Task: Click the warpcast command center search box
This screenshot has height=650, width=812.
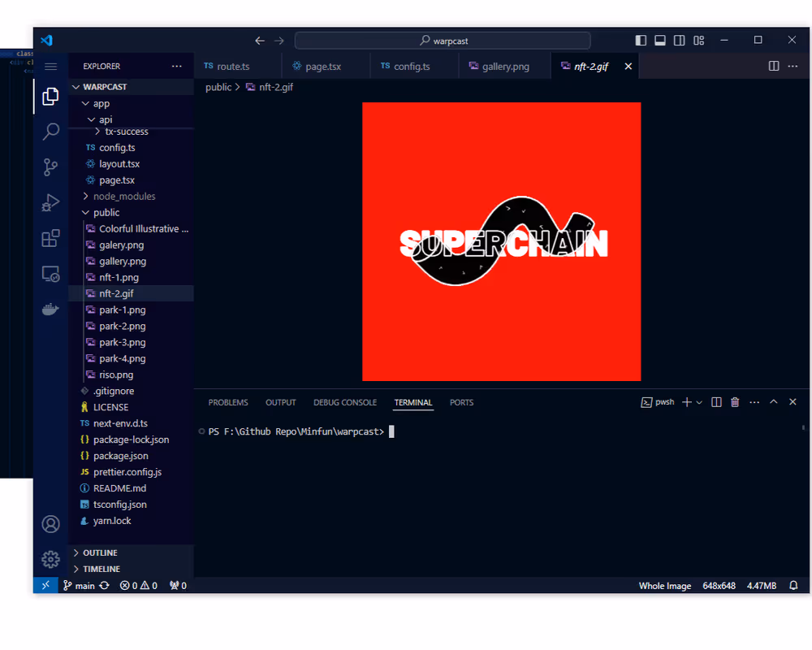Action: tap(443, 41)
